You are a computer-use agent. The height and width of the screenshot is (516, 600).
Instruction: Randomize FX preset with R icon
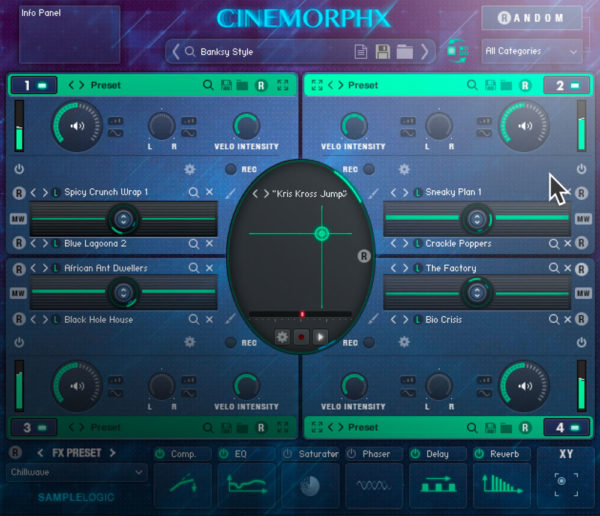coord(15,453)
